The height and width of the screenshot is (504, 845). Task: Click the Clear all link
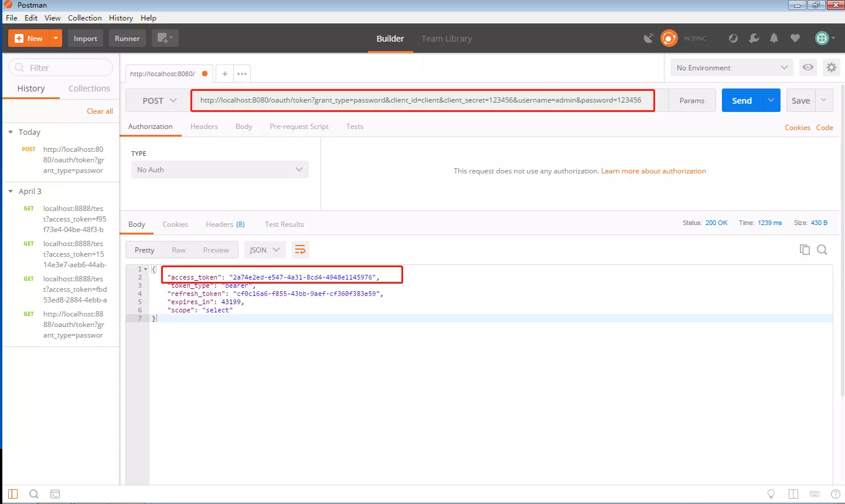(100, 111)
